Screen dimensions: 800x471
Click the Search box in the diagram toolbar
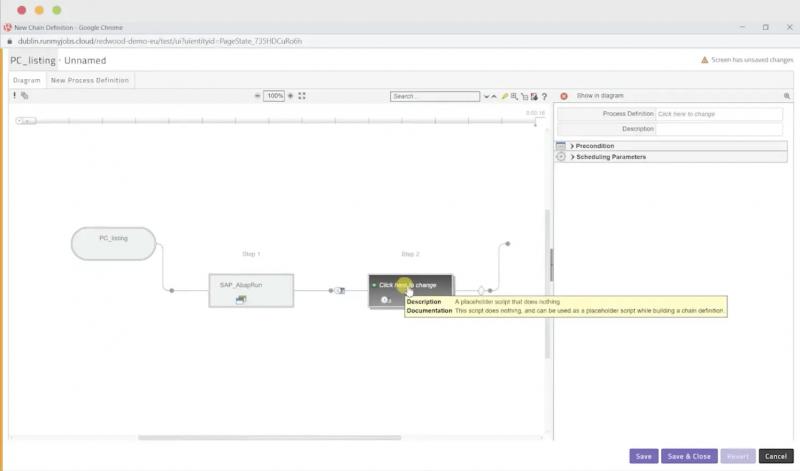point(434,97)
